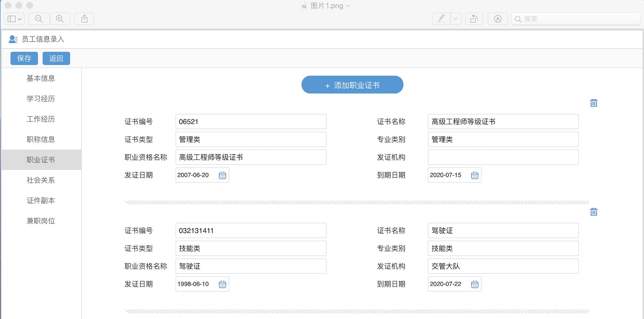Delete the first certificate with trash icon
Screen dimensions: 644x319
(x=594, y=103)
